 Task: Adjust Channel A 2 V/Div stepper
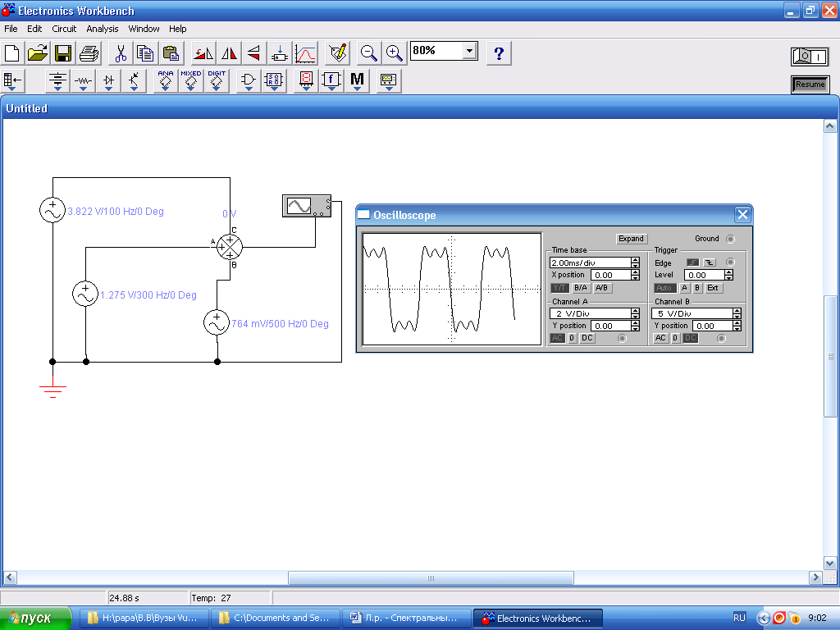pos(636,313)
